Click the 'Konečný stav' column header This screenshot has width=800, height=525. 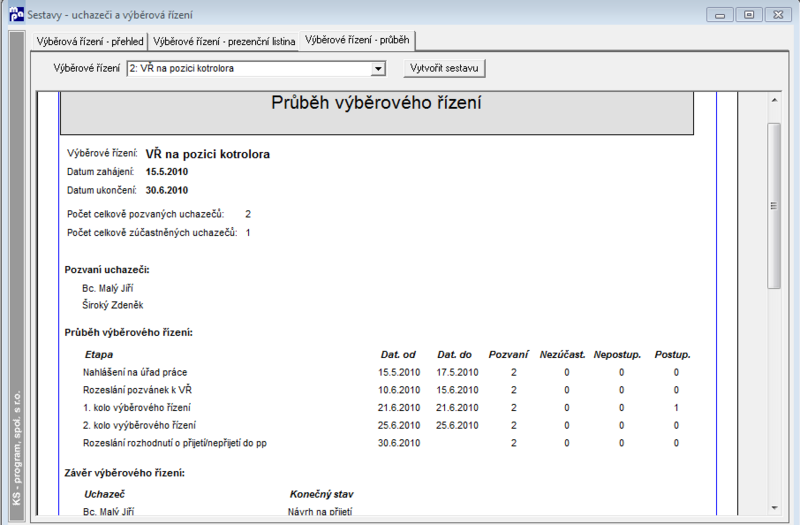[x=321, y=494]
